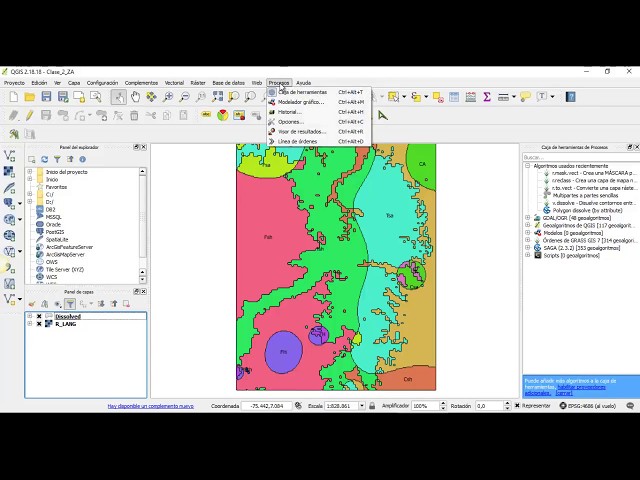This screenshot has height=480, width=640.
Task: Expand the SAGA (2.3.2) algorithms group
Action: click(x=528, y=247)
